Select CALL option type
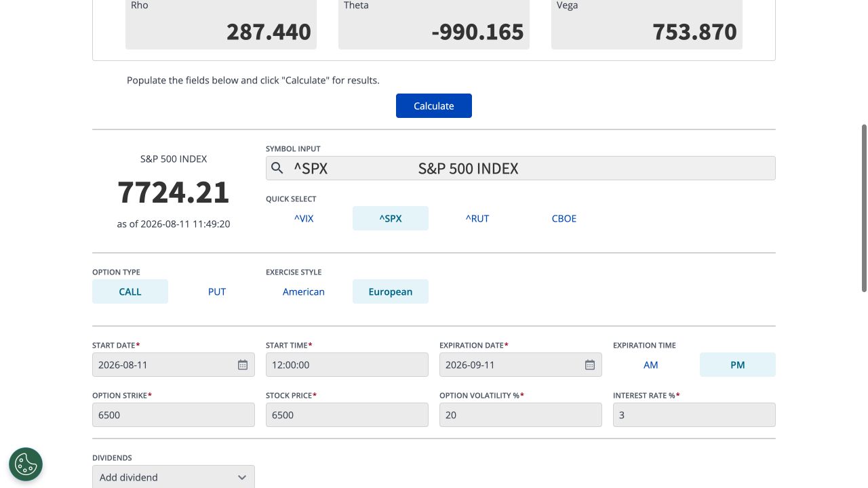 pyautogui.click(x=130, y=291)
